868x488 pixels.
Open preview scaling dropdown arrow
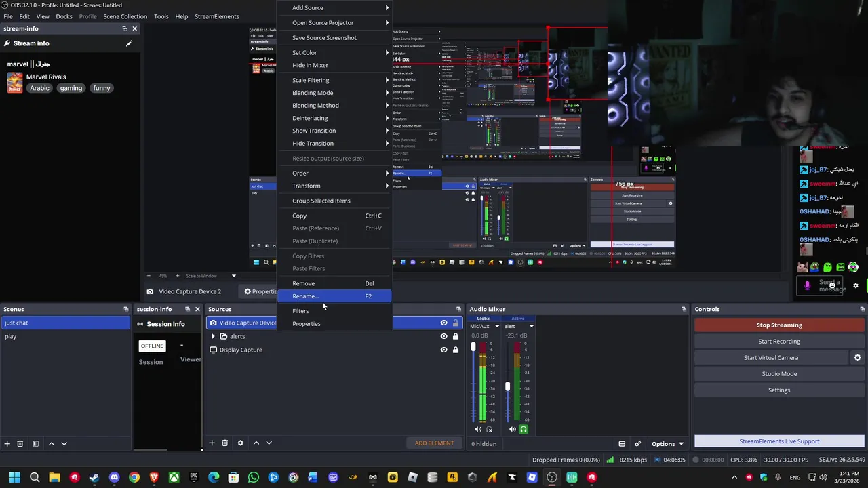tap(234, 276)
